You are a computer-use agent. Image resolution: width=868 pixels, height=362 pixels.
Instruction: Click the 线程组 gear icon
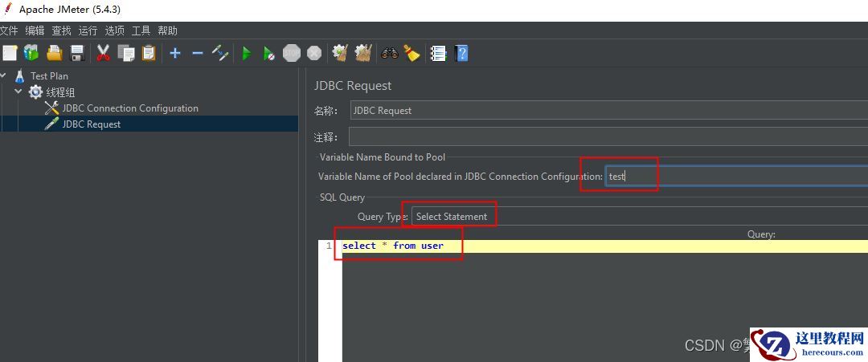[x=35, y=92]
